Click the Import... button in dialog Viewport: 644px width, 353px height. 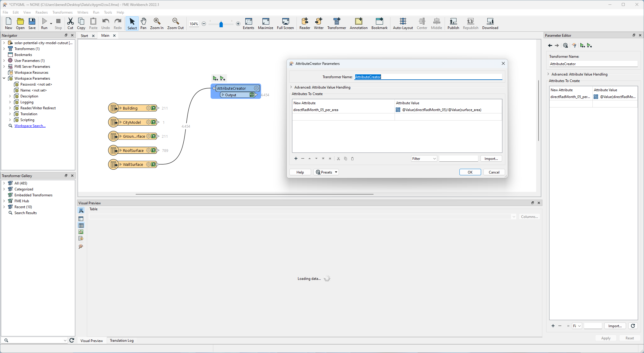pyautogui.click(x=491, y=159)
